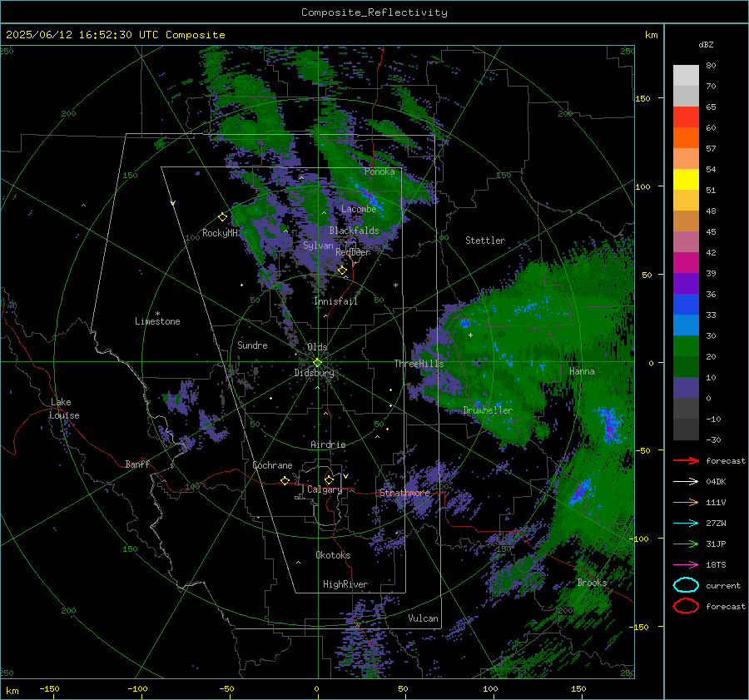Click the Strathmore city label
749x700 pixels.
pyautogui.click(x=404, y=493)
